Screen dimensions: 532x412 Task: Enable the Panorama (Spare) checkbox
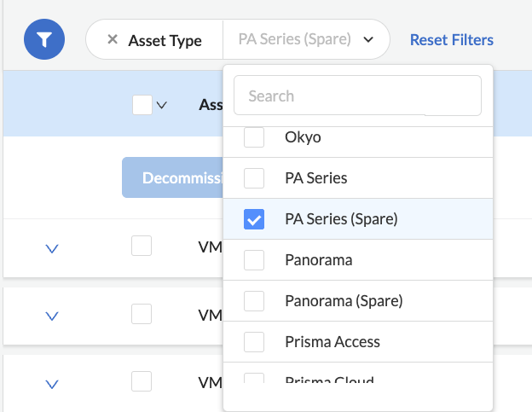point(254,301)
